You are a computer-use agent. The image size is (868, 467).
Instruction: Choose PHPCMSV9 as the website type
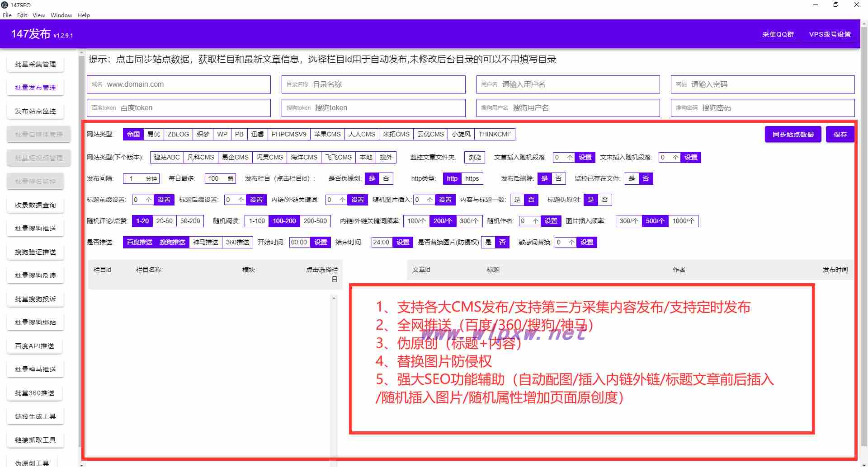(289, 134)
